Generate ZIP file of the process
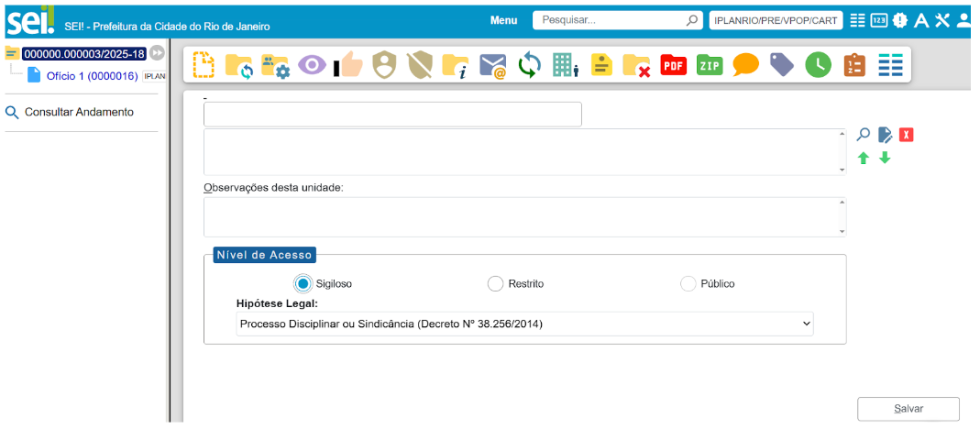980x429 pixels. pyautogui.click(x=710, y=65)
